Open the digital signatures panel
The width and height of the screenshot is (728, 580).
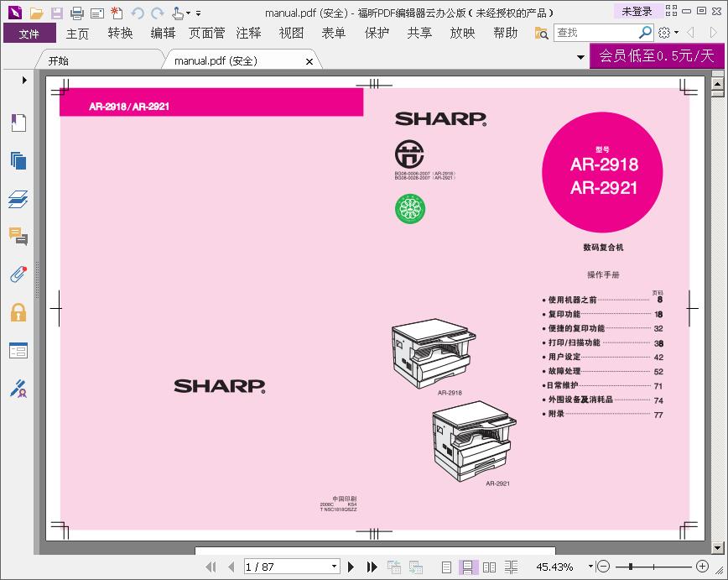(x=18, y=389)
